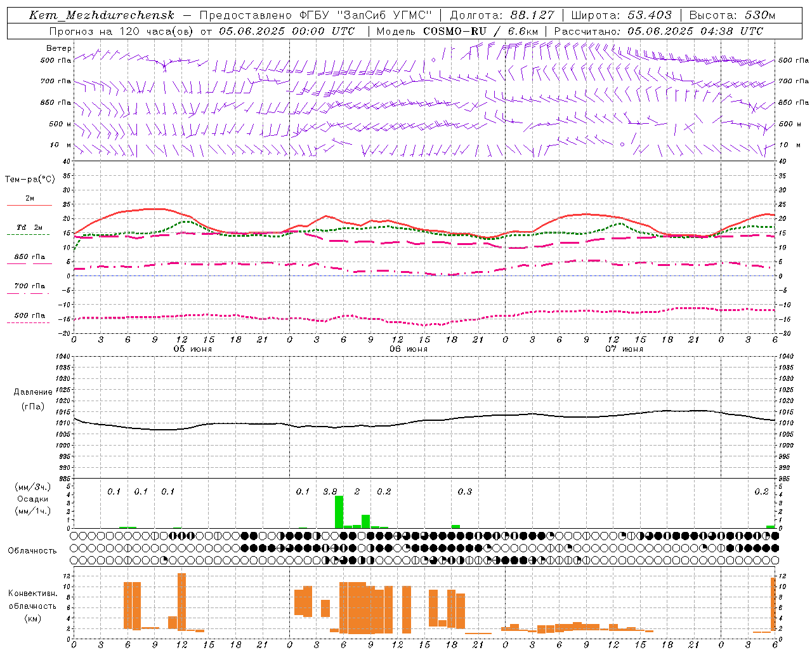This screenshot has height=650, width=812.
Task: Click the '0.3' precipitation amount value
Action: [x=465, y=492]
